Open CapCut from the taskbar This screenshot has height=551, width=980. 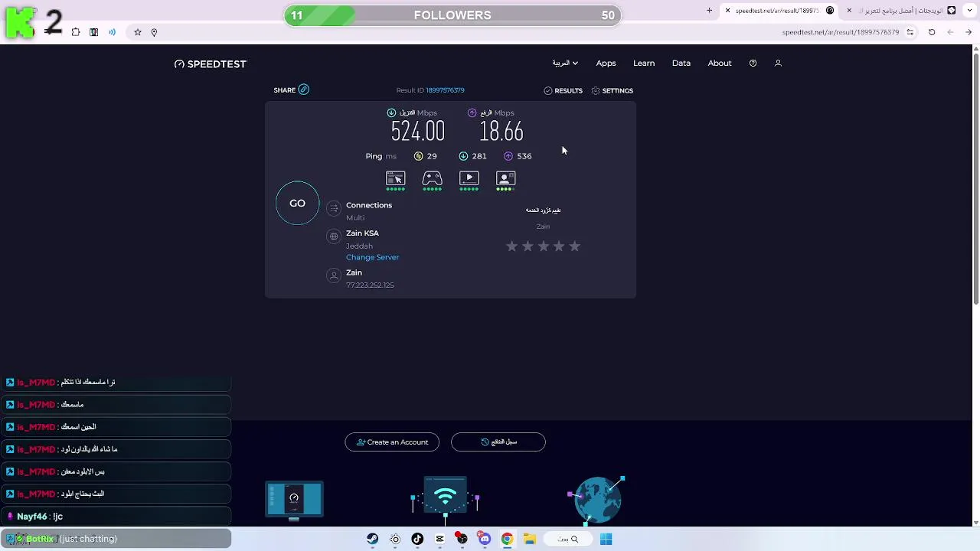coord(439,539)
